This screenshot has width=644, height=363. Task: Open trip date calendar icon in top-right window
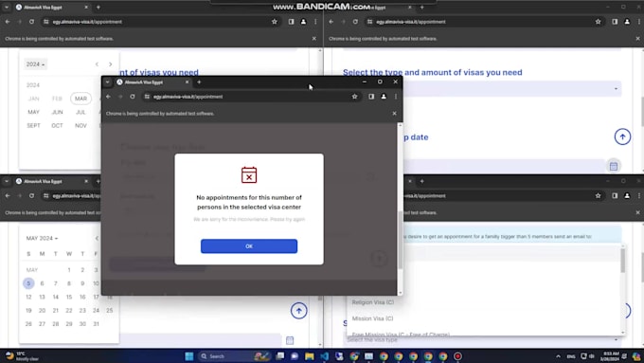(614, 166)
